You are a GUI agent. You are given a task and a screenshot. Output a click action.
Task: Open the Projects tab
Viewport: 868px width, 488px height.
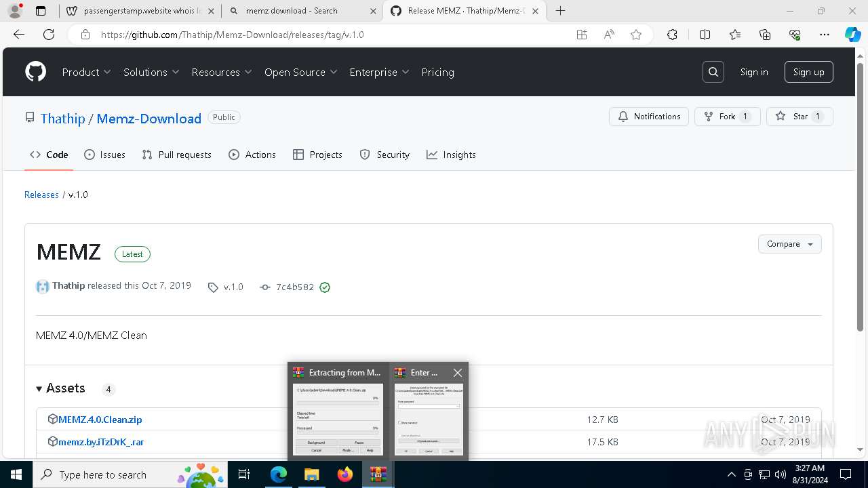[317, 155]
